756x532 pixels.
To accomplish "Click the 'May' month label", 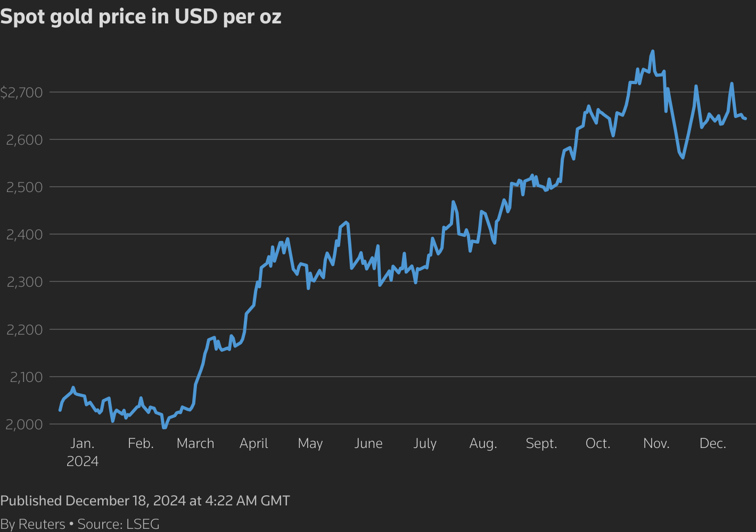I will coord(310,444).
